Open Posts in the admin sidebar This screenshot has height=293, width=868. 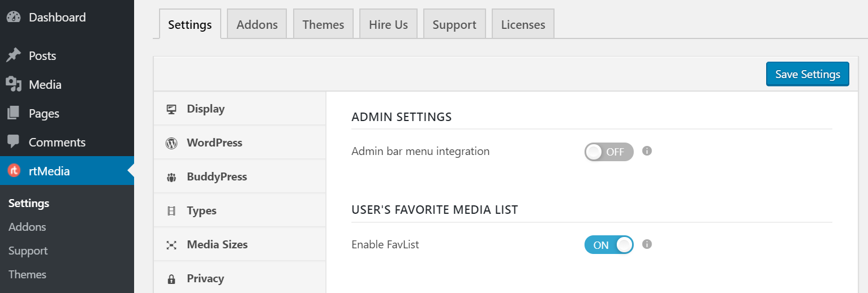pyautogui.click(x=67, y=56)
